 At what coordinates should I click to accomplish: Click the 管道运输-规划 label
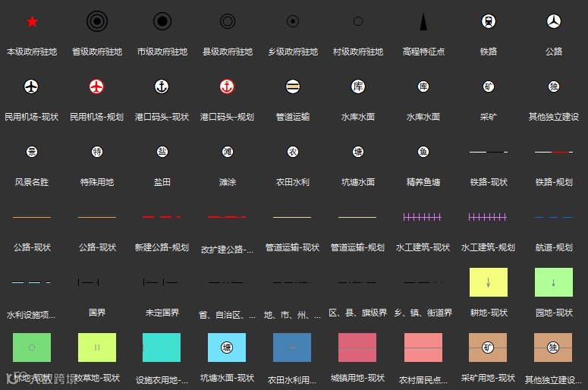pos(357,247)
